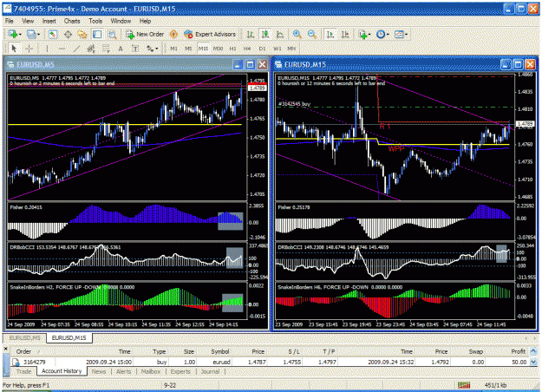Open the MetaEditor diamond icon
The height and width of the screenshot is (392, 542).
coord(173,34)
